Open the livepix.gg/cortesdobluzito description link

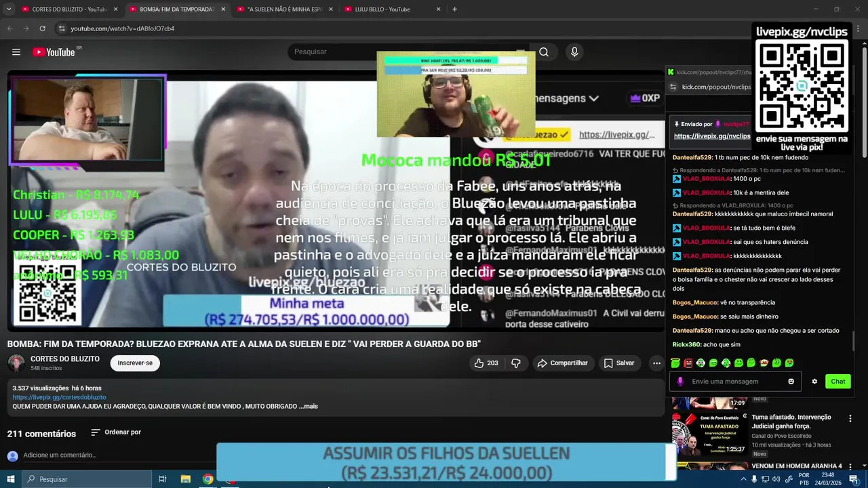59,397
